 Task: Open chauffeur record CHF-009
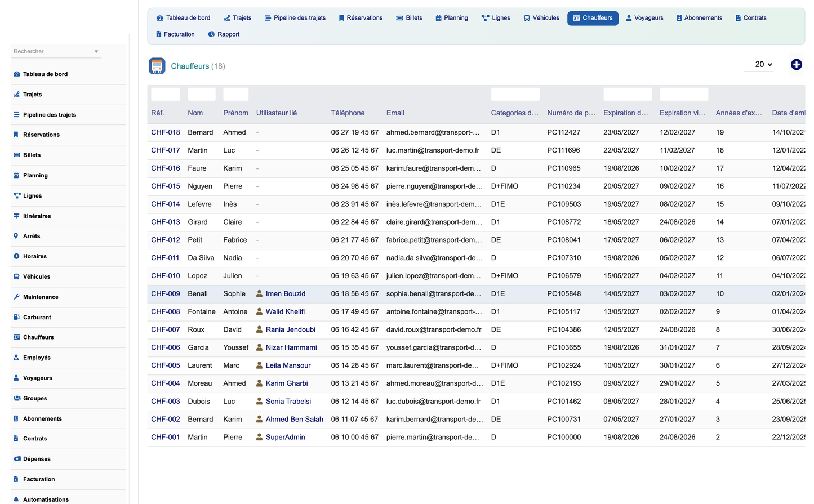[x=166, y=293]
